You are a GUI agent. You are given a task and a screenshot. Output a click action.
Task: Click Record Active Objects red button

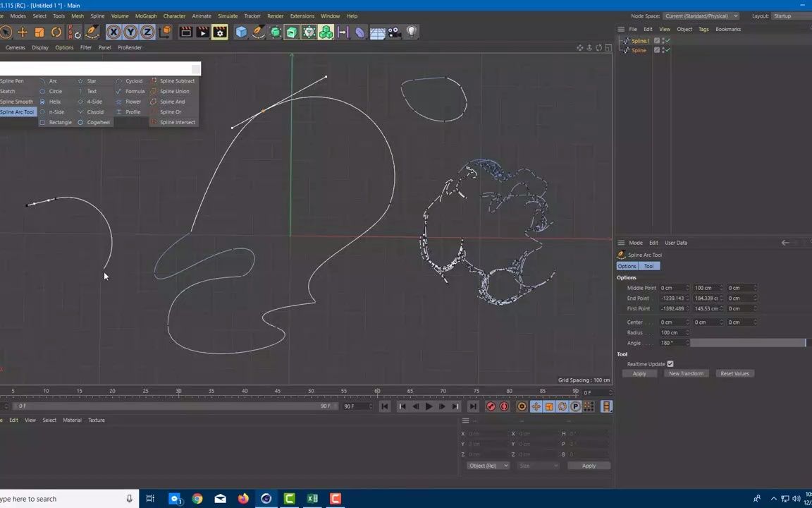click(491, 407)
